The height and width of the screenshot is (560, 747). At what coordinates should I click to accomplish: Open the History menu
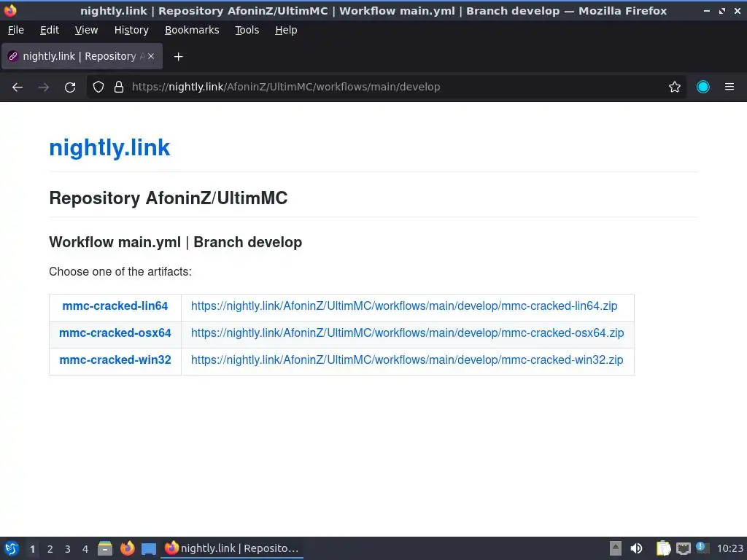[x=131, y=30]
